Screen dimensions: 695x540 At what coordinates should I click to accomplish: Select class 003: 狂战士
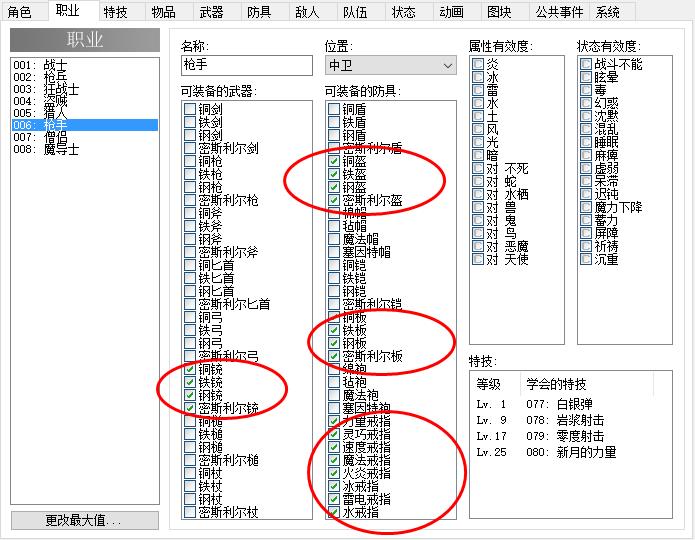[85, 89]
